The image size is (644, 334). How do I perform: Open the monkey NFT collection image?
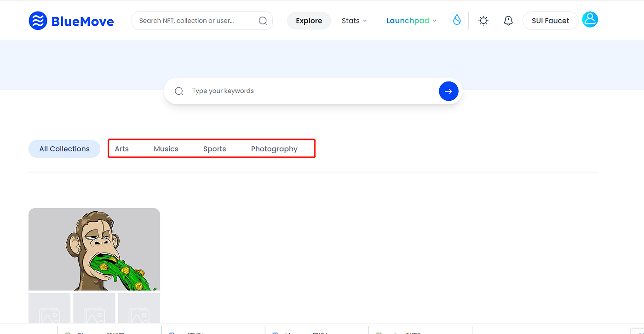[94, 249]
